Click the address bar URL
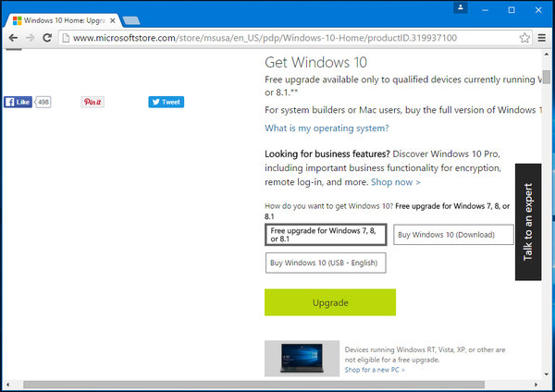This screenshot has width=555, height=392. pos(265,38)
